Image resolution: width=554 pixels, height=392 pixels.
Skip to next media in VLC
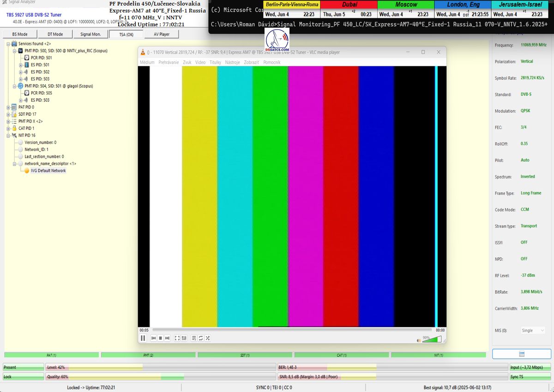tap(167, 338)
